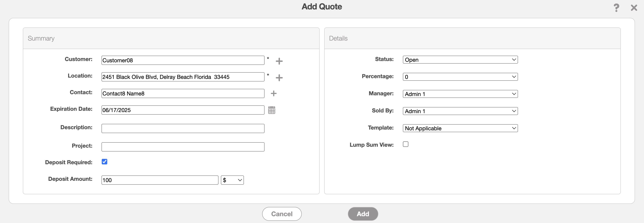This screenshot has width=644, height=223.
Task: Select a Template from the dropdown
Action: click(x=460, y=128)
